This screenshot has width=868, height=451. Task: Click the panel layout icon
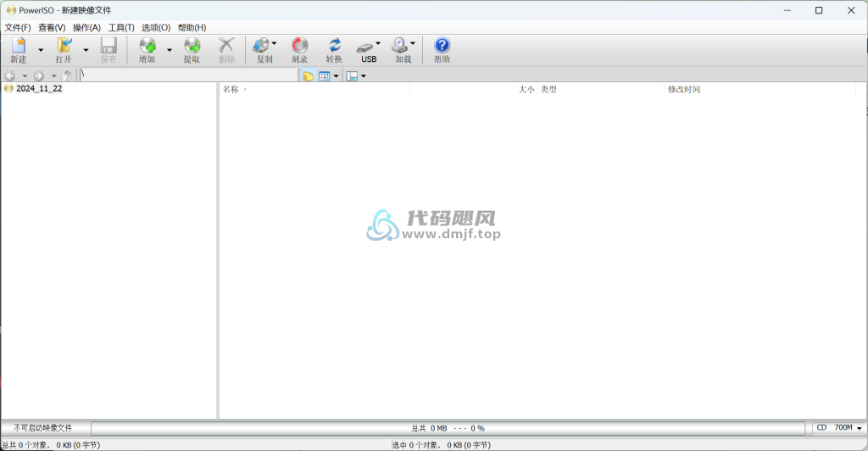tap(352, 75)
